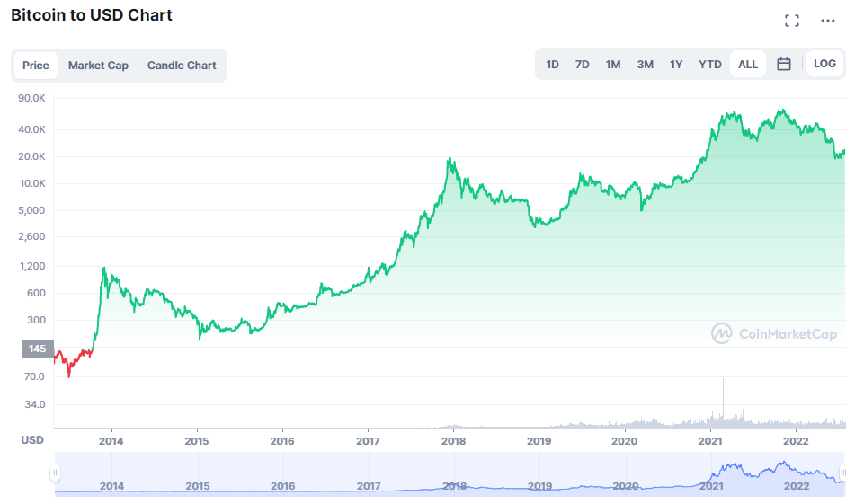Open the fullscreen chart view icon
855x504 pixels.
(x=792, y=21)
